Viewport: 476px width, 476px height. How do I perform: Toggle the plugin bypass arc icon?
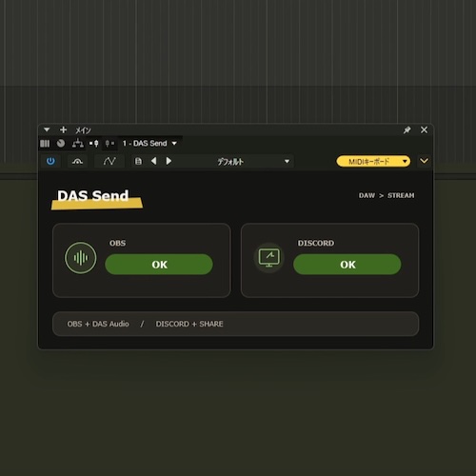click(x=77, y=162)
